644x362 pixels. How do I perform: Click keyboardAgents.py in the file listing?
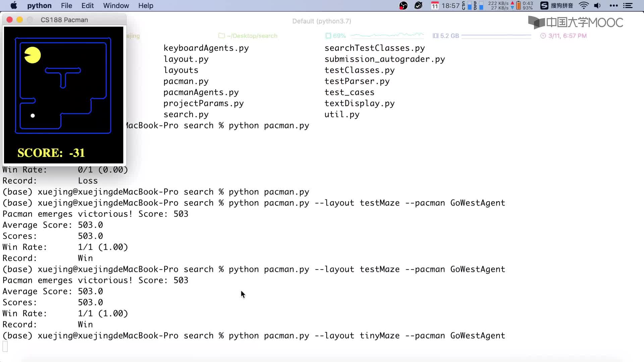click(x=206, y=48)
